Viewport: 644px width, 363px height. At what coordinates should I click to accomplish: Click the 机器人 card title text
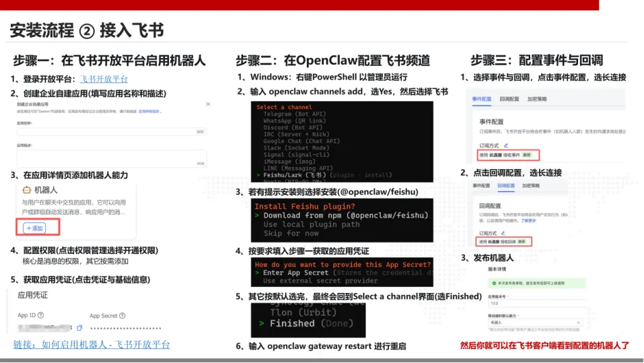[46, 190]
